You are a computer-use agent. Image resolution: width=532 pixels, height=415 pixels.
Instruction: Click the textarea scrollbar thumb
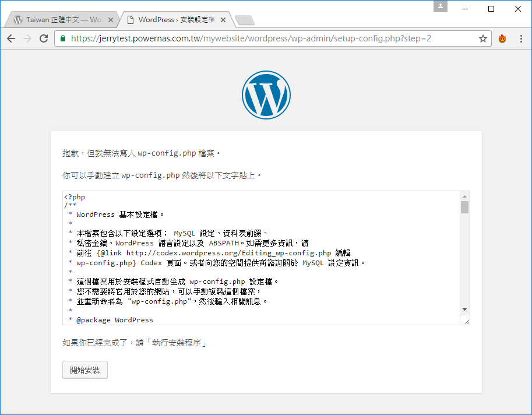pos(464,207)
